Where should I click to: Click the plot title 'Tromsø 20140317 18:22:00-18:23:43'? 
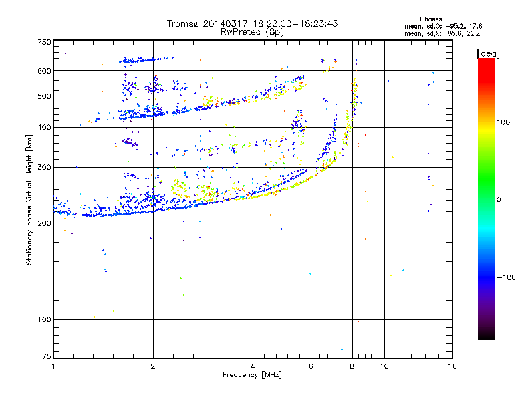click(252, 23)
